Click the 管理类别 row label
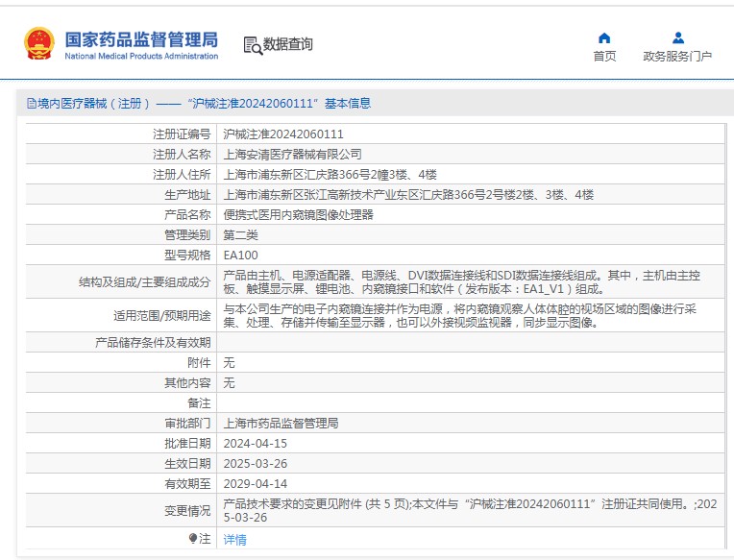The image size is (734, 560). (187, 234)
